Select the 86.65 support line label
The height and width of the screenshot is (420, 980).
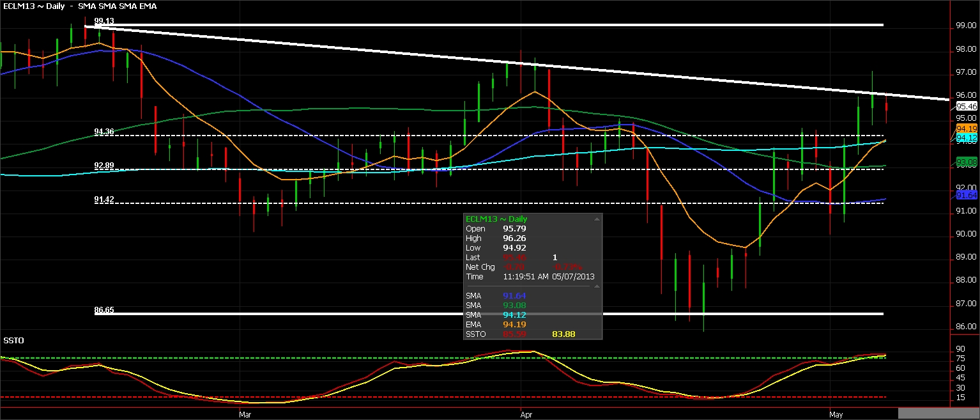[104, 309]
